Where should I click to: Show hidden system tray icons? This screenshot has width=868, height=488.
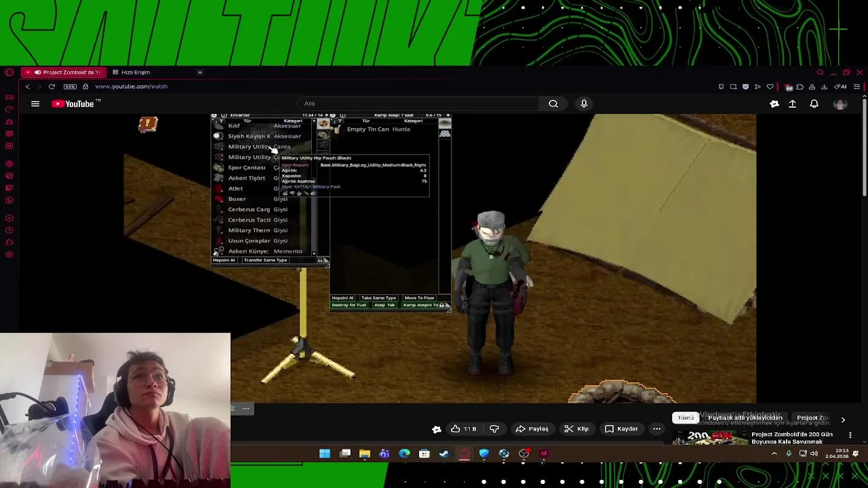(x=774, y=453)
